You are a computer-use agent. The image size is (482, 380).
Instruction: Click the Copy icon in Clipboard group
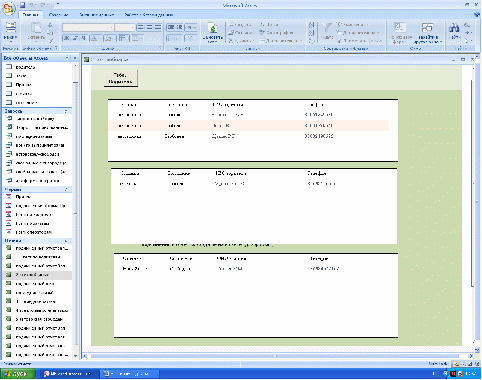coord(50,33)
